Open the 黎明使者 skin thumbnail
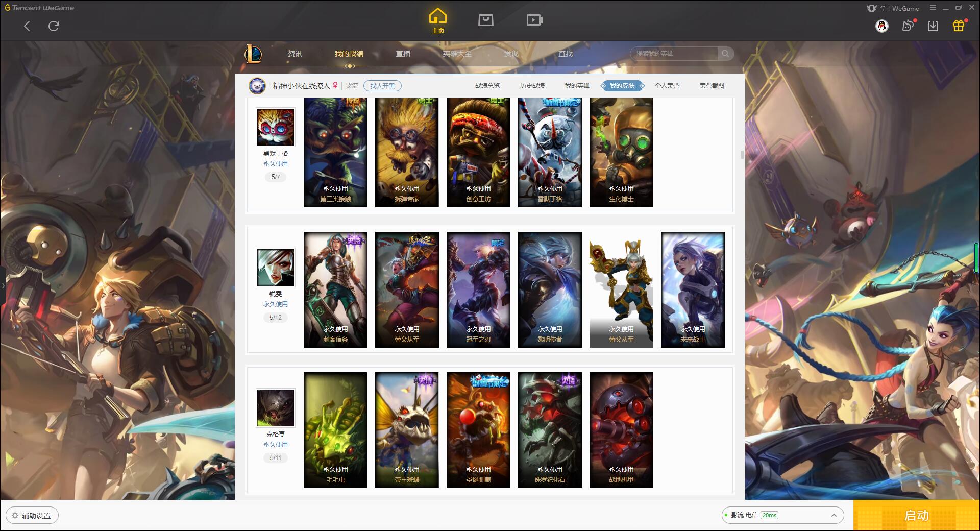The image size is (980, 531). 550,289
